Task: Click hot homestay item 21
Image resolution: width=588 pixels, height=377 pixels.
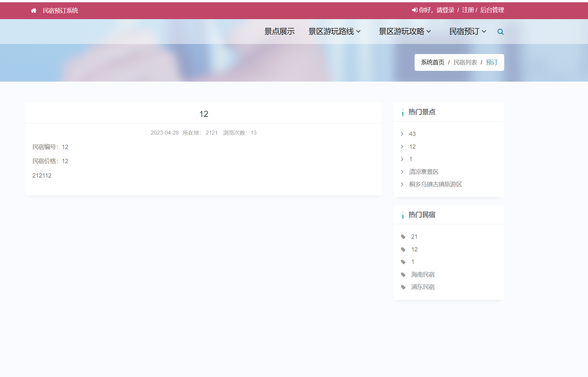Action: tap(414, 236)
